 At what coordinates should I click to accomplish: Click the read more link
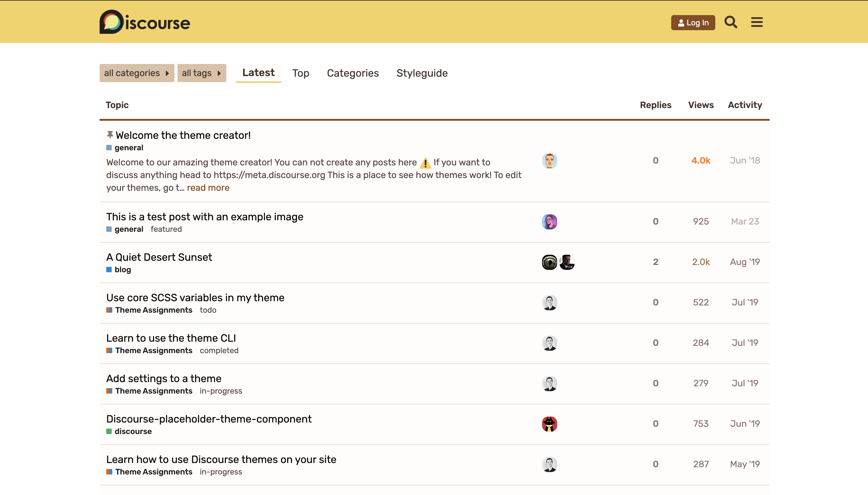tap(208, 188)
